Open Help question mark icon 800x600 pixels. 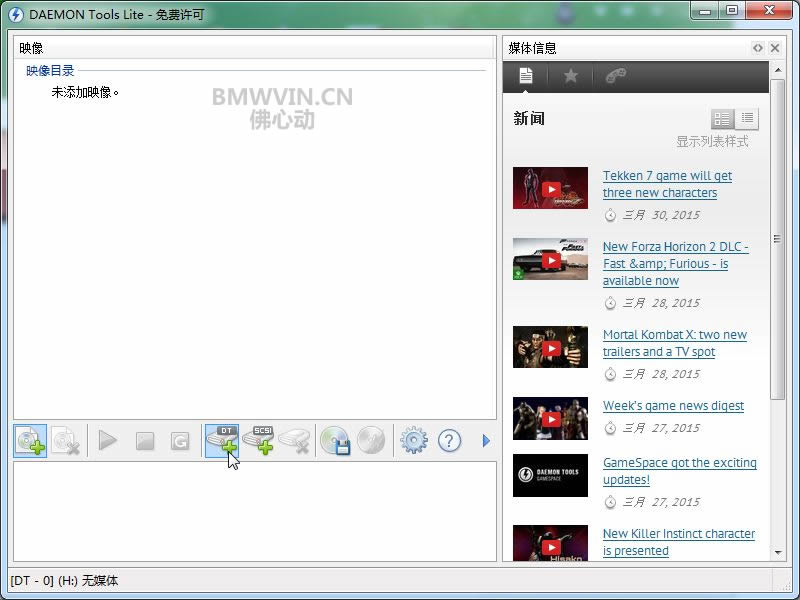[449, 440]
